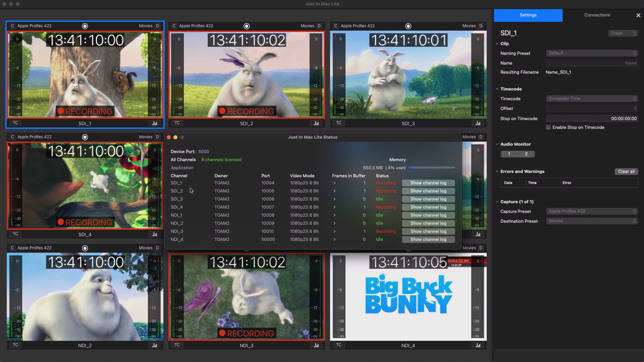The width and height of the screenshot is (644, 362).
Task: Switch to the Connections tab
Action: (x=597, y=15)
